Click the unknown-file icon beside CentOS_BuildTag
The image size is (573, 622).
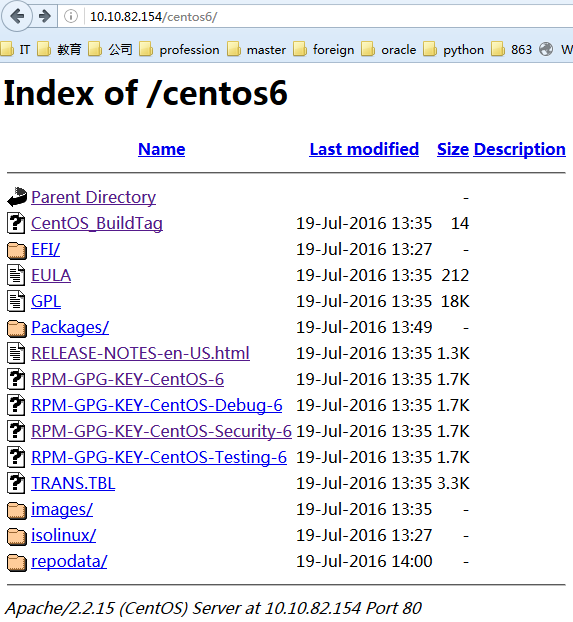pyautogui.click(x=16, y=223)
